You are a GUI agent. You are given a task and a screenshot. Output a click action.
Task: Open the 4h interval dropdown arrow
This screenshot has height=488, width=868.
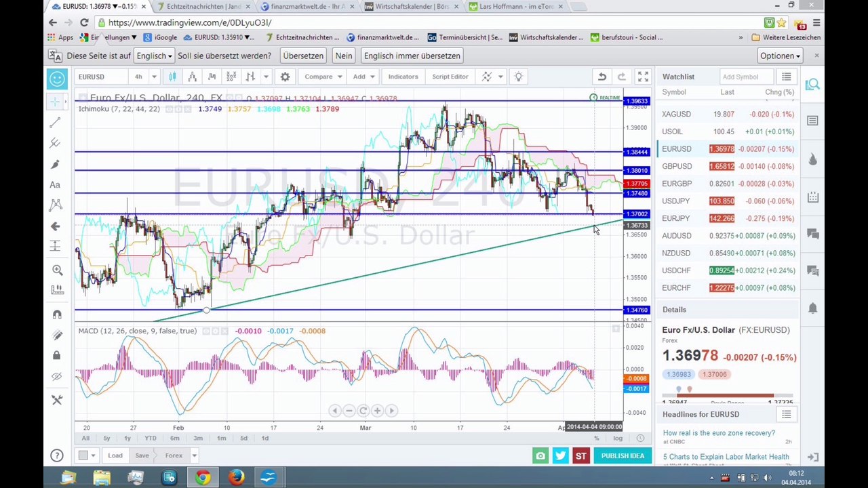[154, 77]
